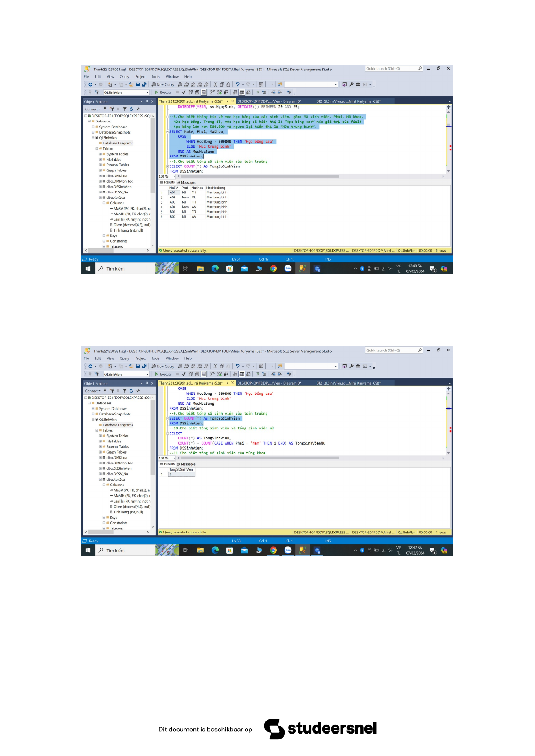
Task: Click the Save disk icon in lower window
Action: click(138, 366)
